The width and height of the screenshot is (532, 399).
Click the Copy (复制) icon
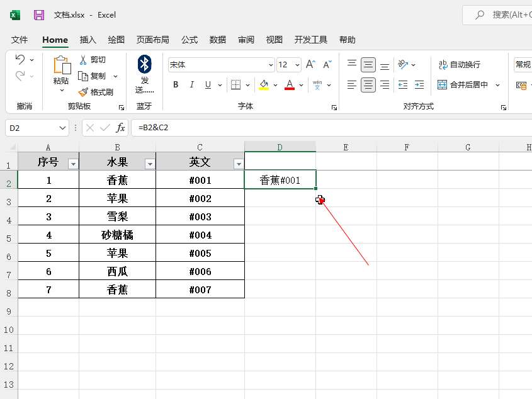83,76
